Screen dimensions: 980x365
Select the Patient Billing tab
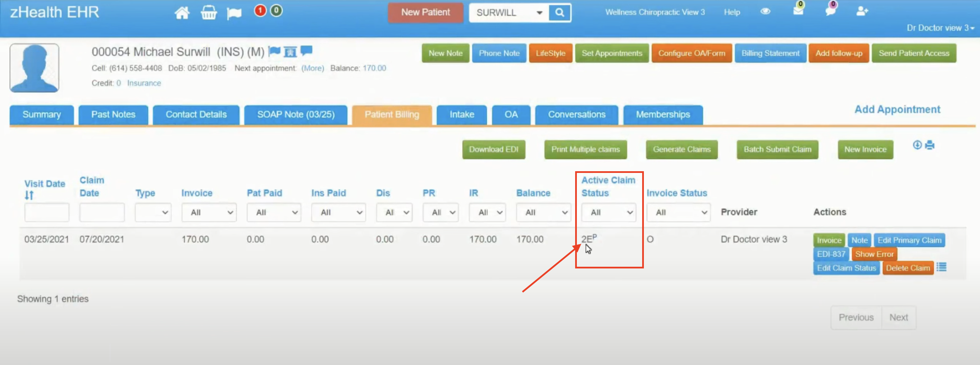tap(392, 115)
